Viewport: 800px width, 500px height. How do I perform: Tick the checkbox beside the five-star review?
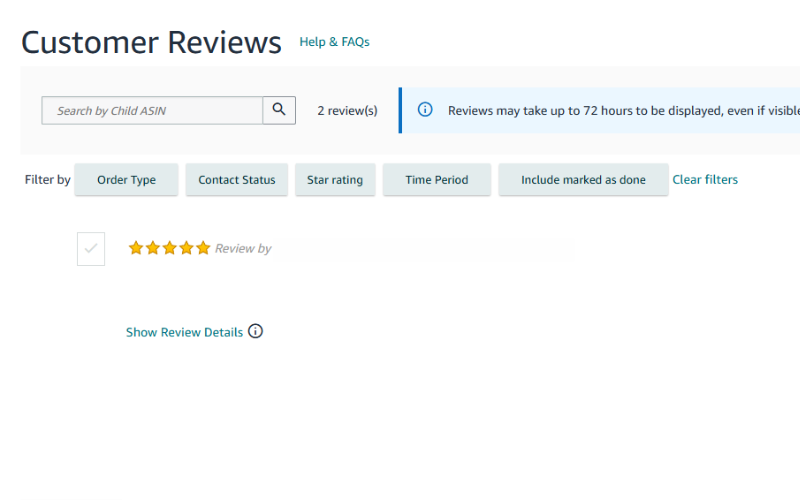tap(91, 249)
